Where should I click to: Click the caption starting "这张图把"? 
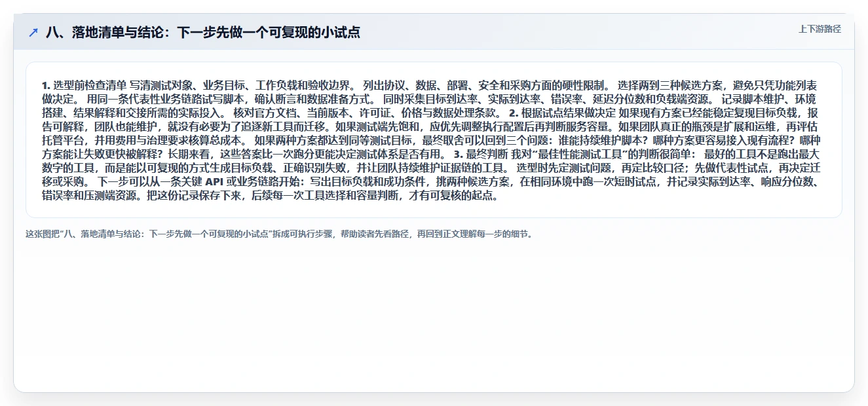(280, 234)
